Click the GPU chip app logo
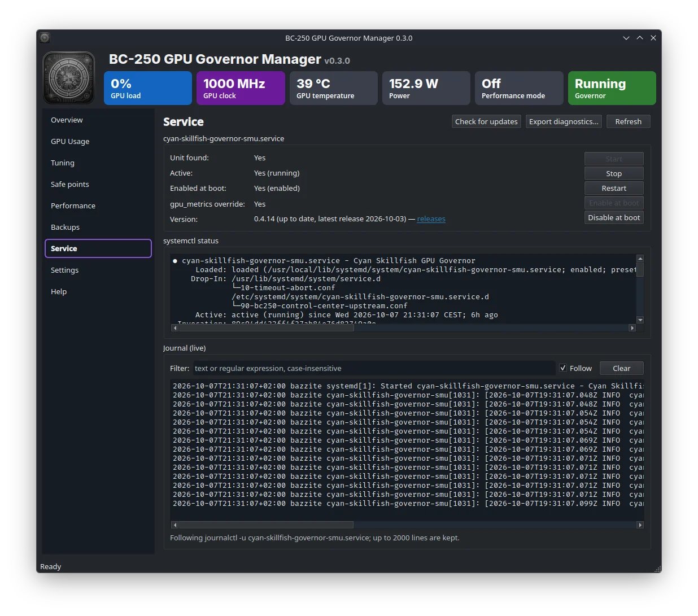The image size is (698, 616). (69, 78)
